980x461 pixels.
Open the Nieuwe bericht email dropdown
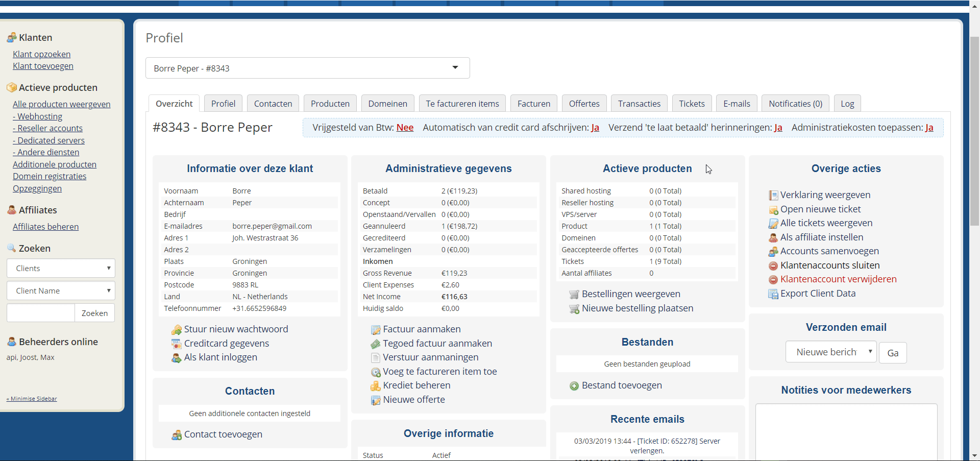coord(830,352)
